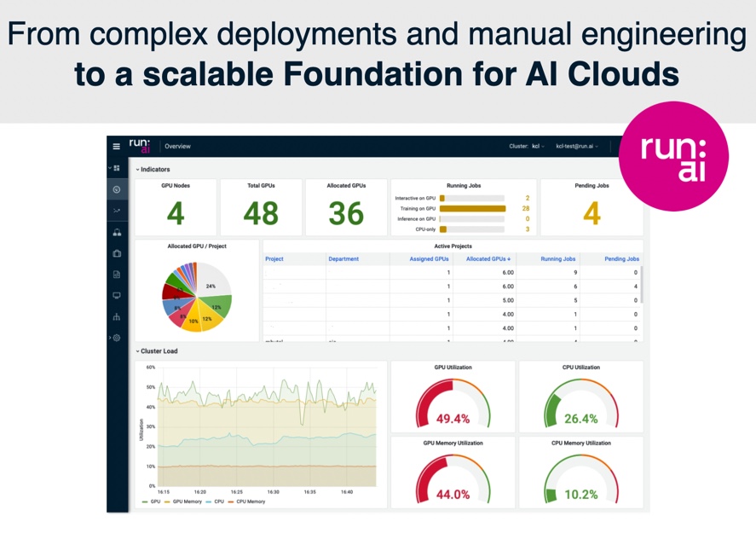Open the Analytics trend-line icon in sidebar
The width and height of the screenshot is (756, 533).
(x=117, y=211)
